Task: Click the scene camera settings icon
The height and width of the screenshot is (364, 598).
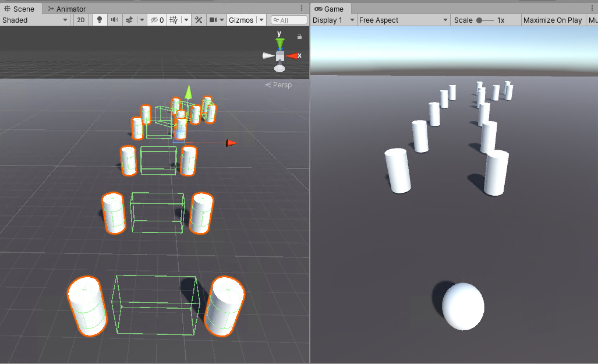Action: 214,19
